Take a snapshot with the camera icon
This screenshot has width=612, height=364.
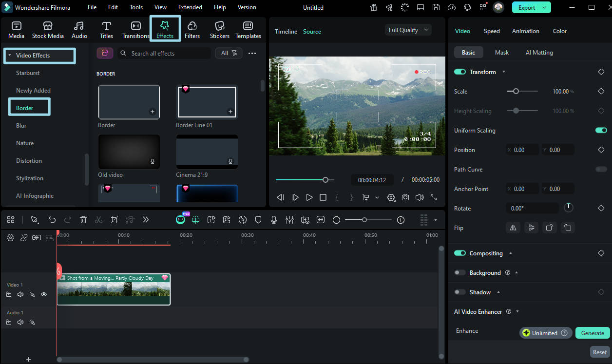405,197
